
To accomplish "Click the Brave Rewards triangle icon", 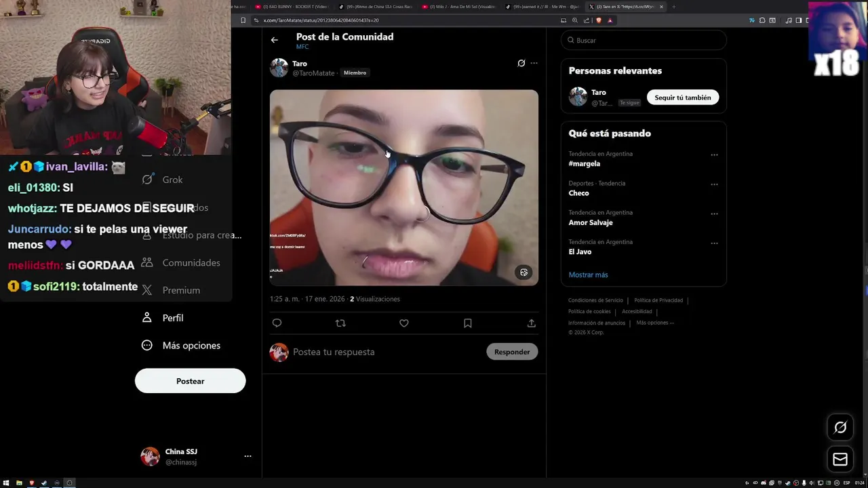I will pos(610,20).
